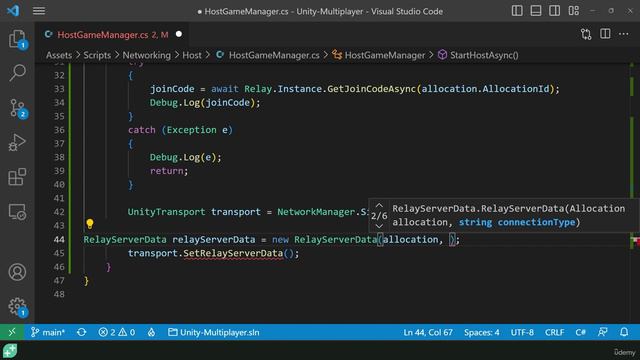Open Run and Debug view
This screenshot has width=640, height=360.
coord(17,142)
